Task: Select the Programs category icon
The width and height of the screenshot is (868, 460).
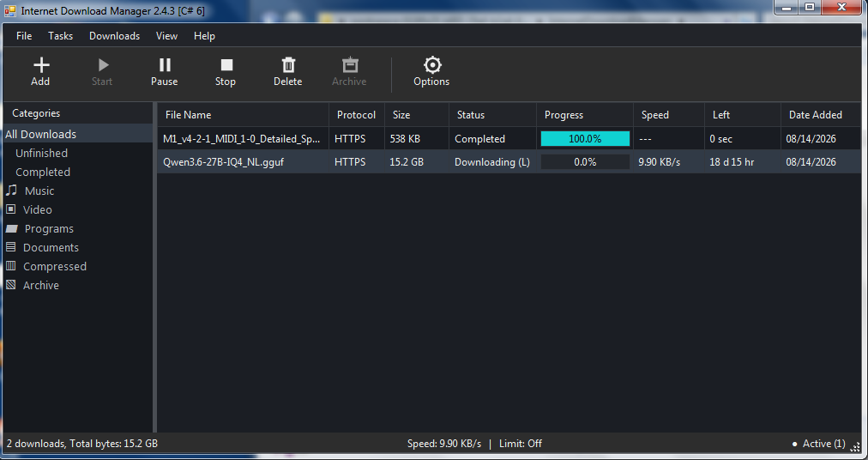Action: [12, 228]
